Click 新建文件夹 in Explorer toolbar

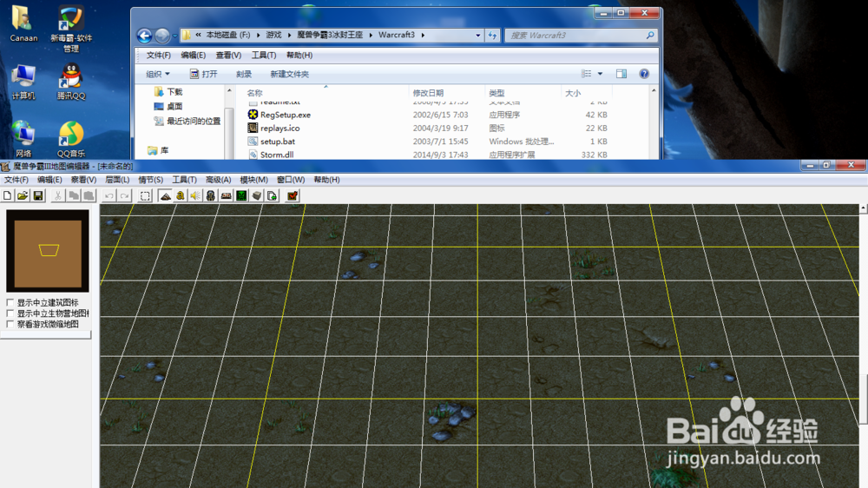(x=290, y=74)
